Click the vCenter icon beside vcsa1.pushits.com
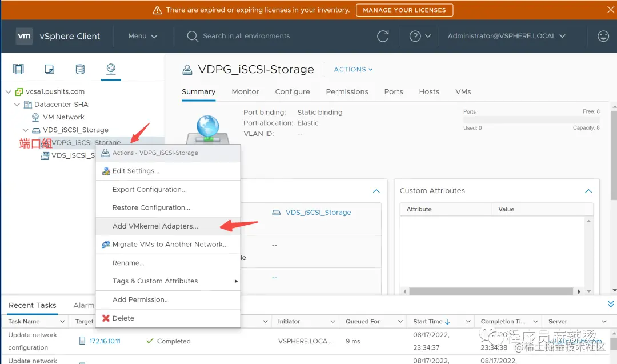The width and height of the screenshot is (617, 364). [19, 91]
